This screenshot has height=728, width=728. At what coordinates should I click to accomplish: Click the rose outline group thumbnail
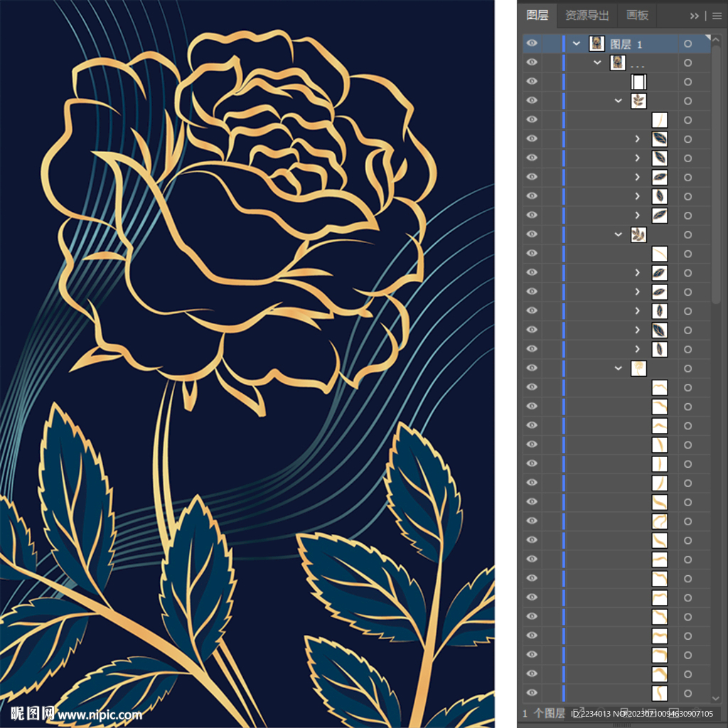click(638, 368)
